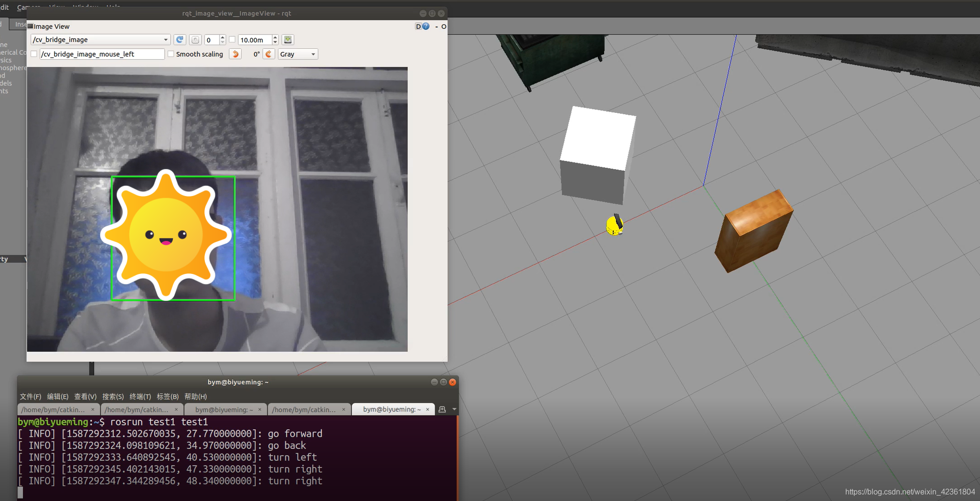Click the /cv_bridge_image_mouse_left input field
This screenshot has height=501, width=980.
pos(102,54)
